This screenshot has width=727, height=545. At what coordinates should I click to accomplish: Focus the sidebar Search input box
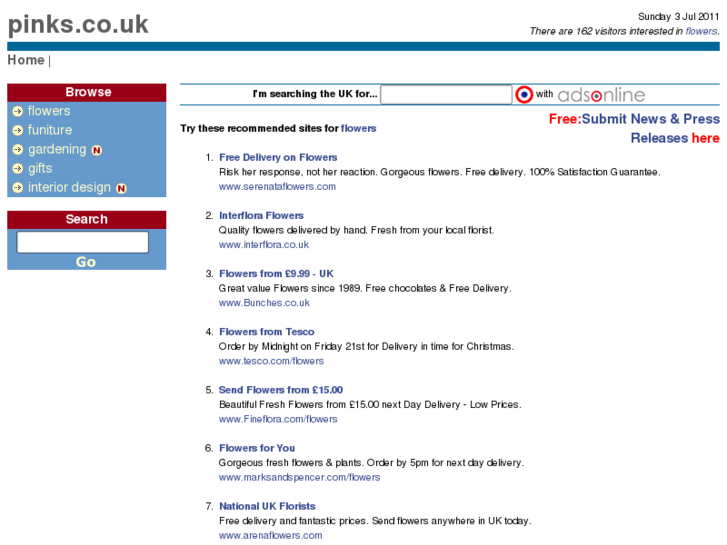(x=83, y=242)
